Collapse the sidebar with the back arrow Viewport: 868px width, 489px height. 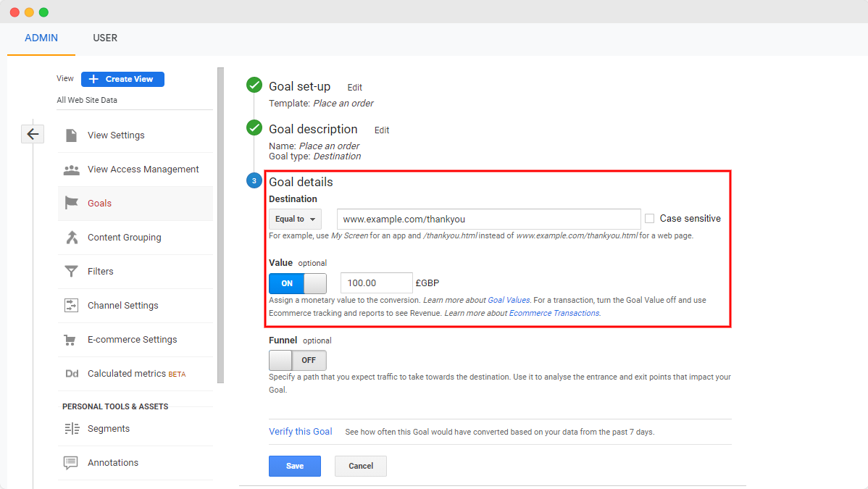click(33, 134)
